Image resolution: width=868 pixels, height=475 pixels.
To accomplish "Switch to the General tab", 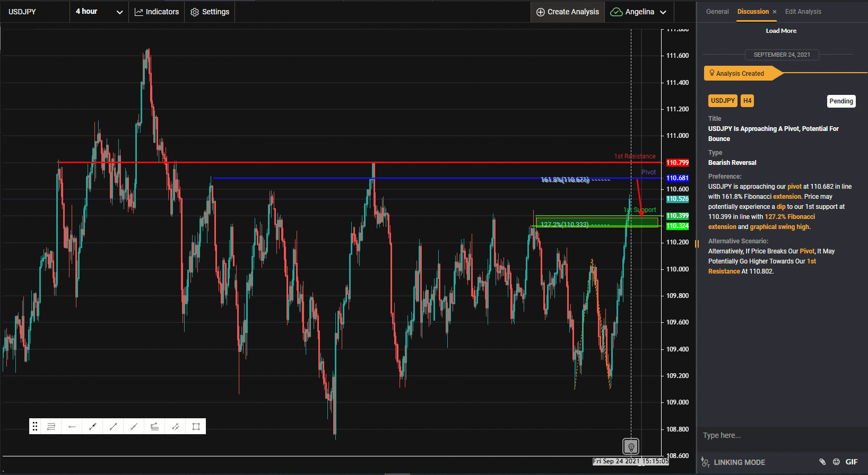I will coord(717,12).
